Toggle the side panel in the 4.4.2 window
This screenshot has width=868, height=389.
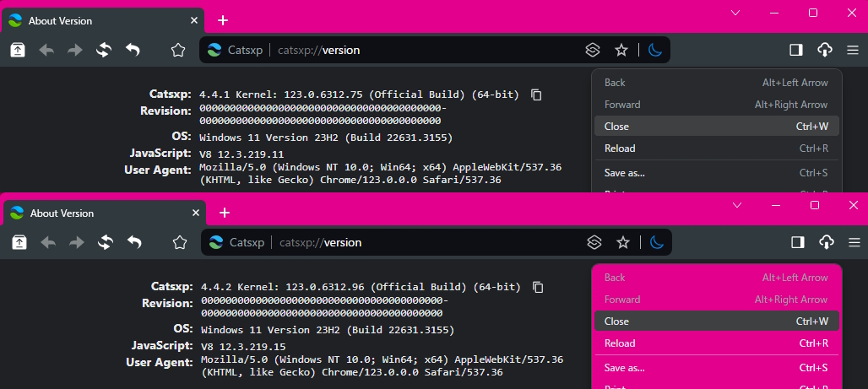click(x=797, y=243)
